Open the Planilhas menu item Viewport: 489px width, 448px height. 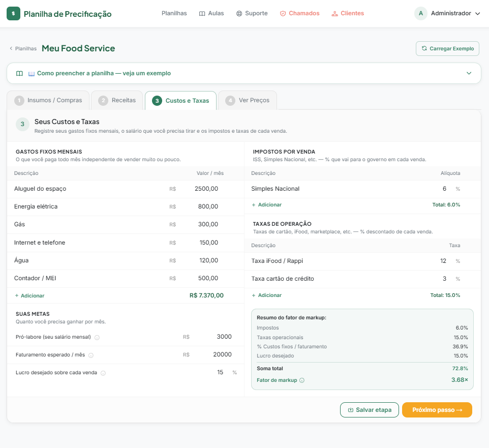click(x=174, y=13)
